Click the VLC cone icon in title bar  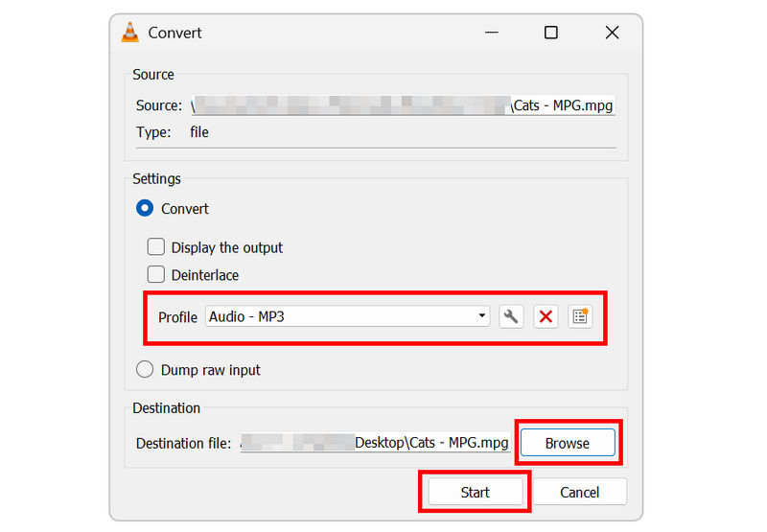[130, 33]
